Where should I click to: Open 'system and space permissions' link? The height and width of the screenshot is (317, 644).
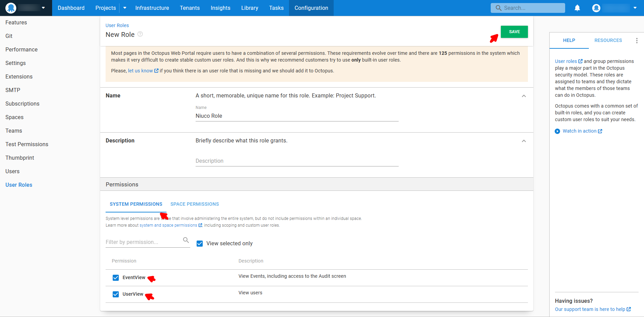pos(168,225)
